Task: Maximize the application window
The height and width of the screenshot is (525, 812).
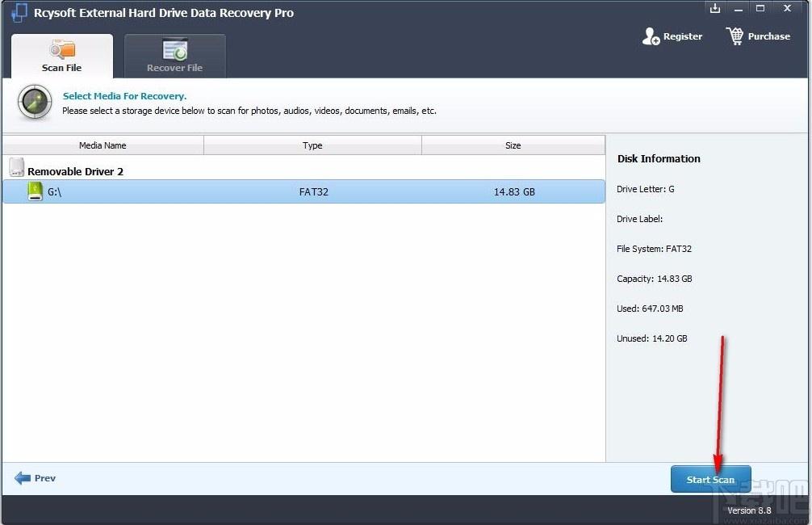Action: [760, 8]
